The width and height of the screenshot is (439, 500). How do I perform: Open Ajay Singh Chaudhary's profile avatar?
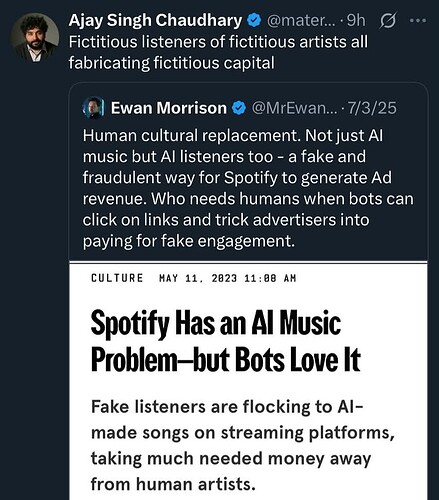tap(35, 37)
